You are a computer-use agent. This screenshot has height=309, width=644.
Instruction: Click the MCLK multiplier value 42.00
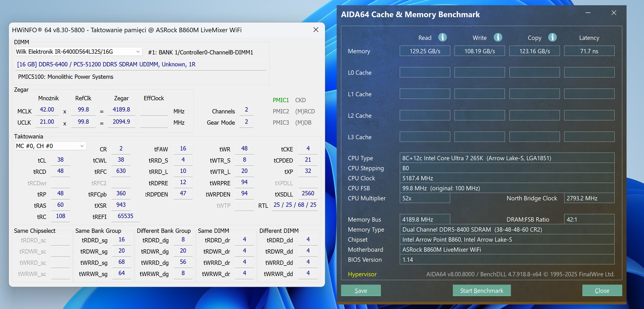pyautogui.click(x=47, y=110)
